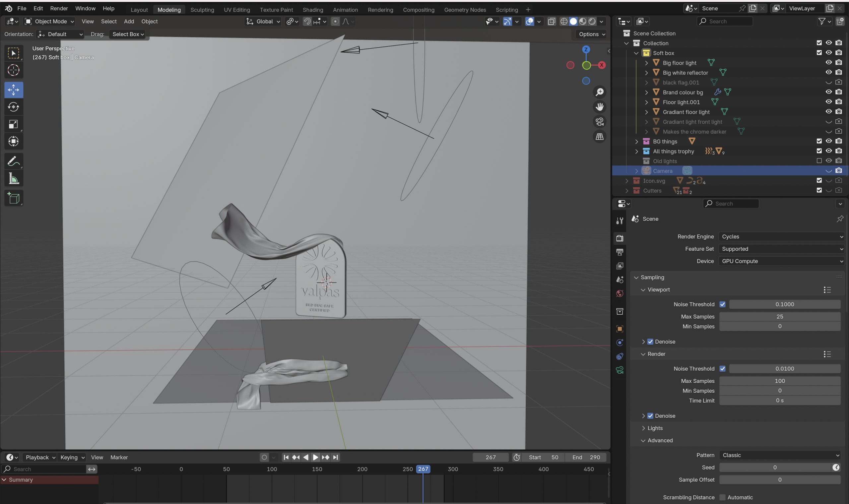849x504 pixels.
Task: Disable Render Noise Threshold checkbox
Action: [722, 368]
